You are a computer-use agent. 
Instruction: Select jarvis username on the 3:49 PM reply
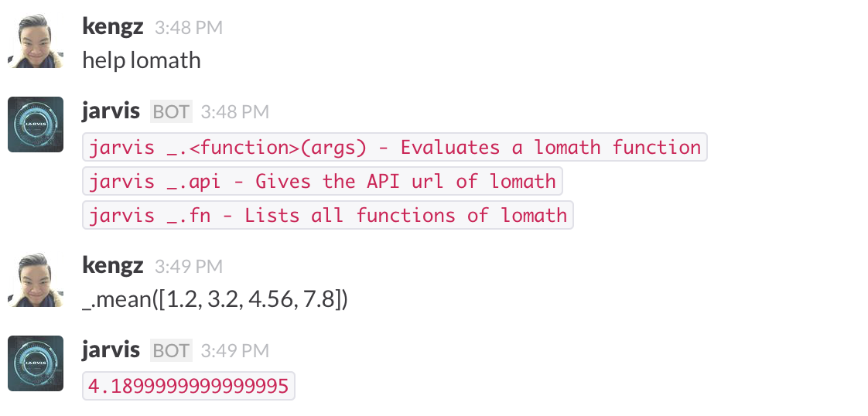pyautogui.click(x=111, y=350)
